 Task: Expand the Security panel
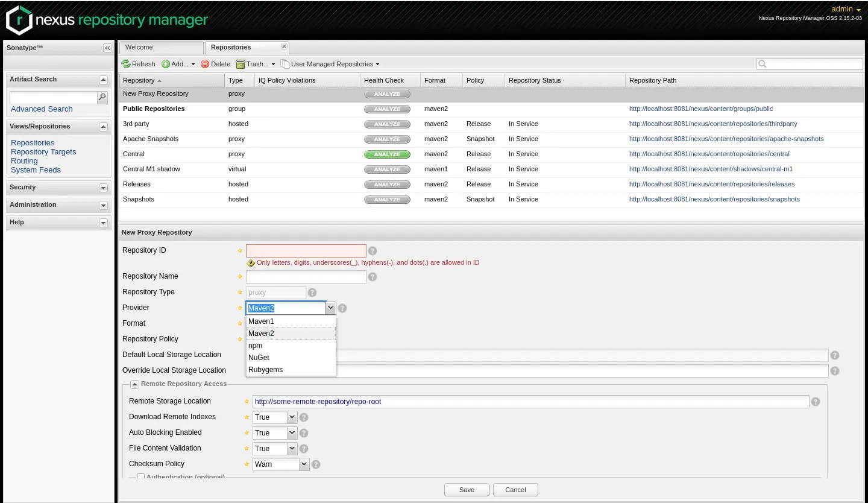pos(103,188)
